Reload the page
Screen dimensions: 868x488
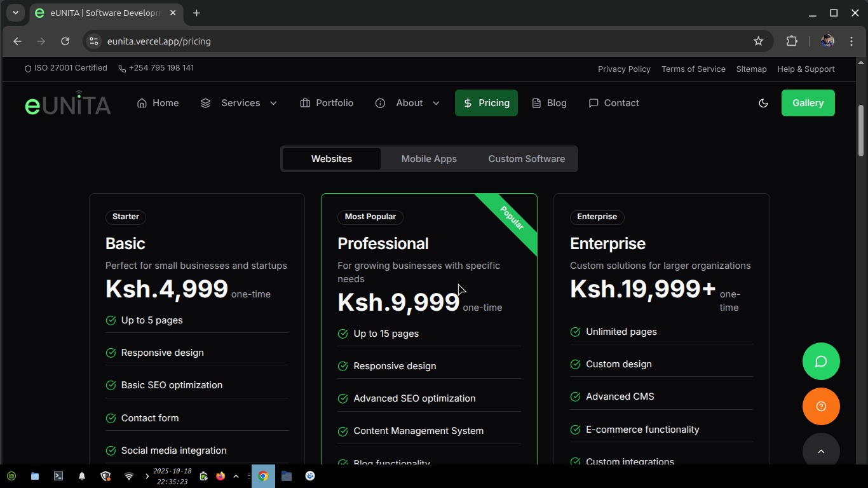(x=65, y=41)
